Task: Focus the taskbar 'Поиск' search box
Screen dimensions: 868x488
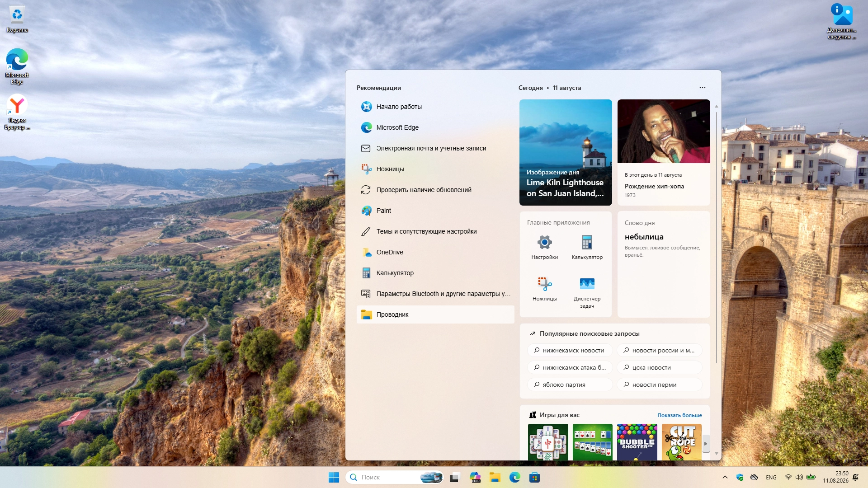Action: [395, 477]
